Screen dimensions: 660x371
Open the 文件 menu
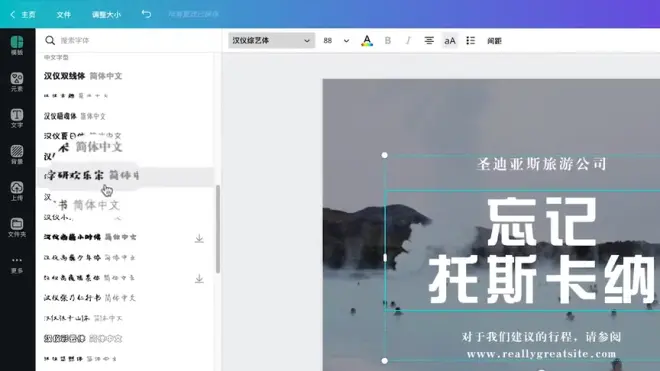point(64,15)
